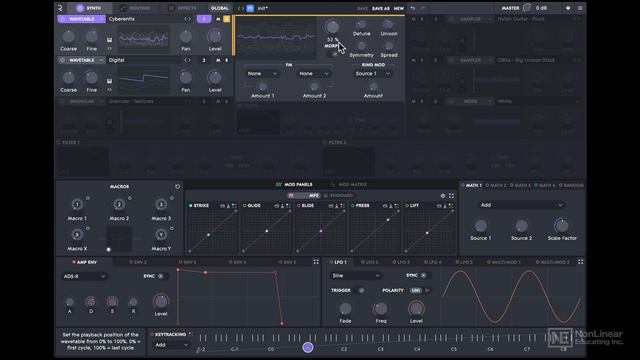Viewport: 640px width, 360px height.
Task: Click the keyboard icon in Digital oscillator
Action: point(109,81)
